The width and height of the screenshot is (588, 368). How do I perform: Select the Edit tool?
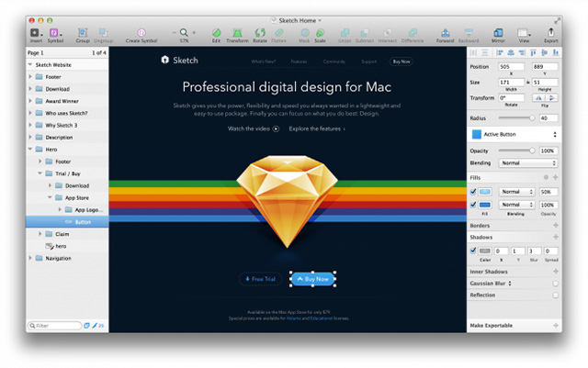[x=217, y=33]
